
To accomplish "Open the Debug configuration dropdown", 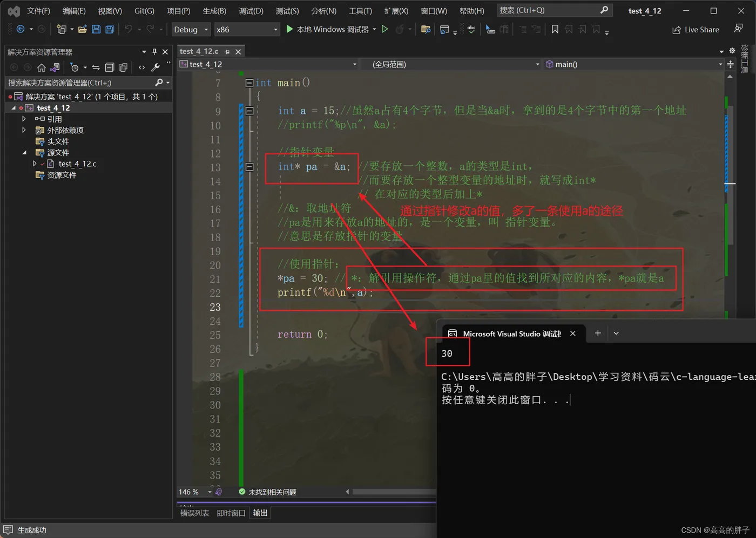I will (191, 29).
